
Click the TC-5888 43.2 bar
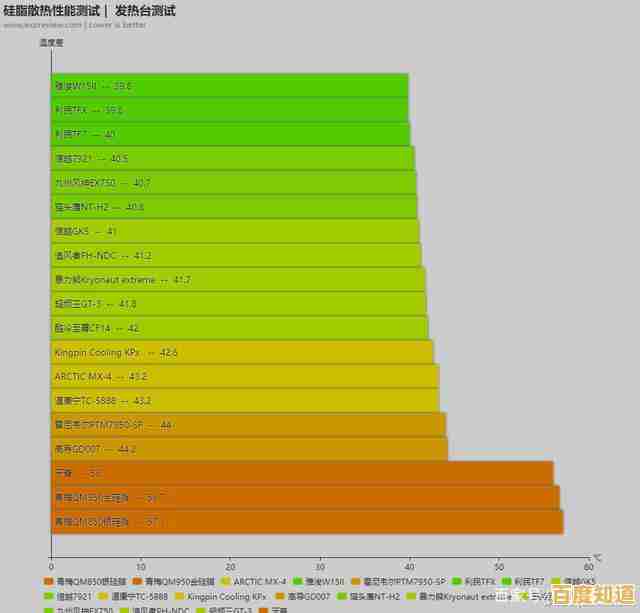pos(245,400)
